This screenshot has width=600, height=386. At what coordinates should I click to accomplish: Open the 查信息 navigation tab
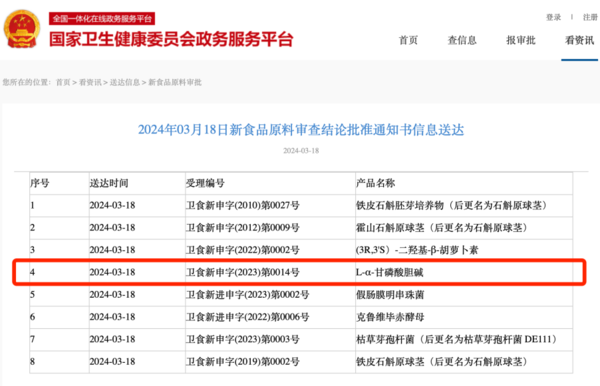(462, 41)
